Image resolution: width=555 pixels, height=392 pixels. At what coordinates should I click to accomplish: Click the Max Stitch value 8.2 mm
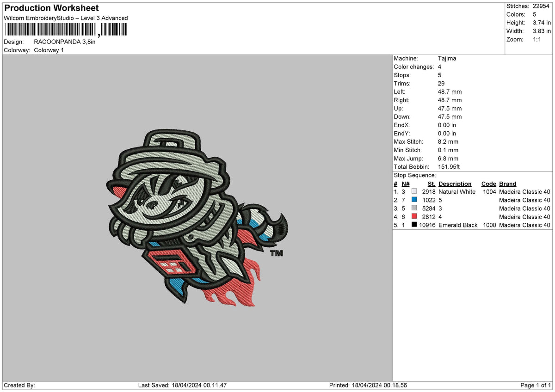click(448, 141)
